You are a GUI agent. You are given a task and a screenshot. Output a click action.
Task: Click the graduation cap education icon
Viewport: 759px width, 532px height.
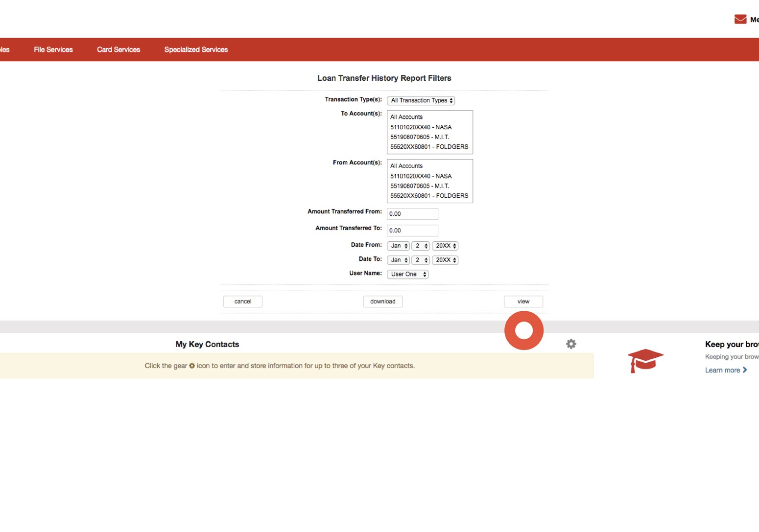[645, 361]
